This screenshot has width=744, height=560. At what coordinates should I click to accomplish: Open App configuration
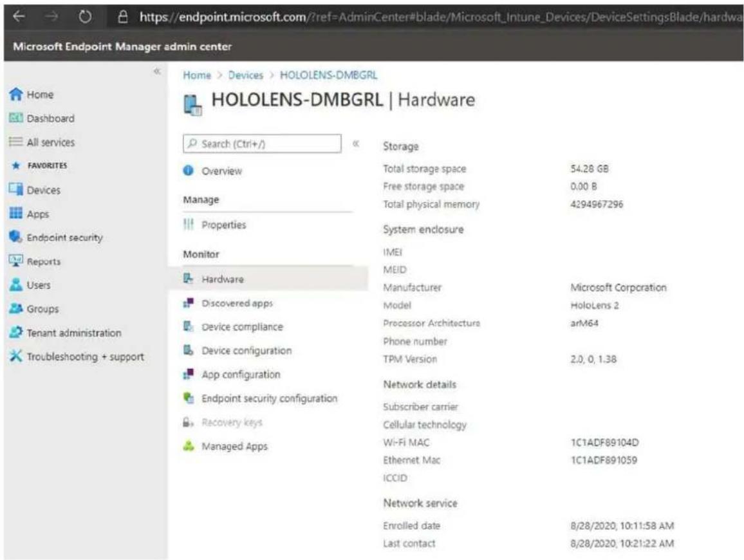(241, 375)
